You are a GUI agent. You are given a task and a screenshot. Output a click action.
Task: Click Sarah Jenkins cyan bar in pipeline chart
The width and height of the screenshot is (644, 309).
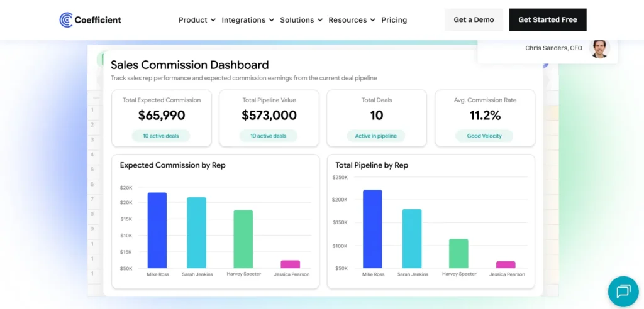pyautogui.click(x=412, y=239)
